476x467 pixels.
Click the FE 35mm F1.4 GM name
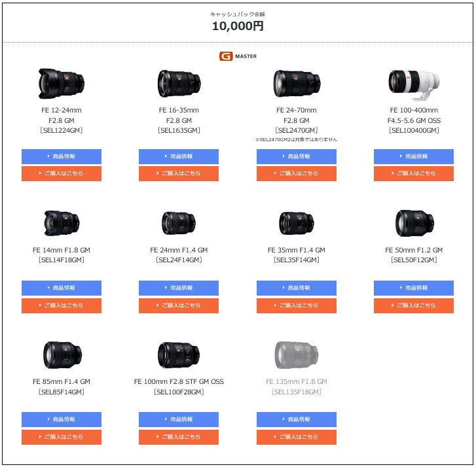tap(297, 250)
